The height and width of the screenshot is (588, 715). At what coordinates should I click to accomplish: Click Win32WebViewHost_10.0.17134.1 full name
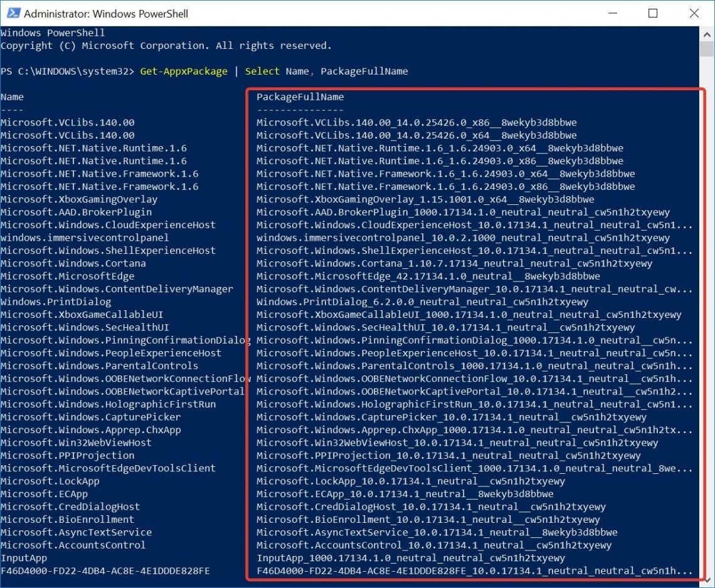coord(457,442)
